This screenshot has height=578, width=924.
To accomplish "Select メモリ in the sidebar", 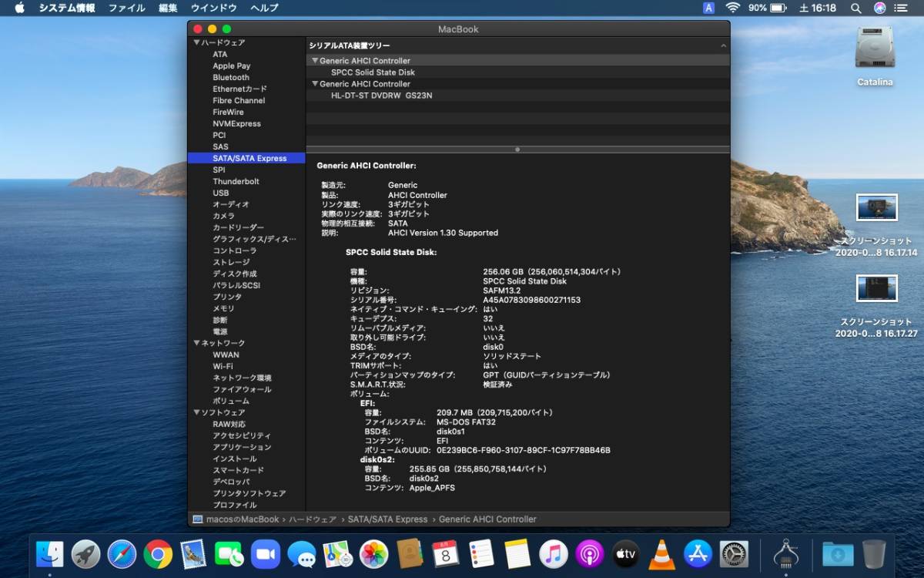I will (224, 308).
